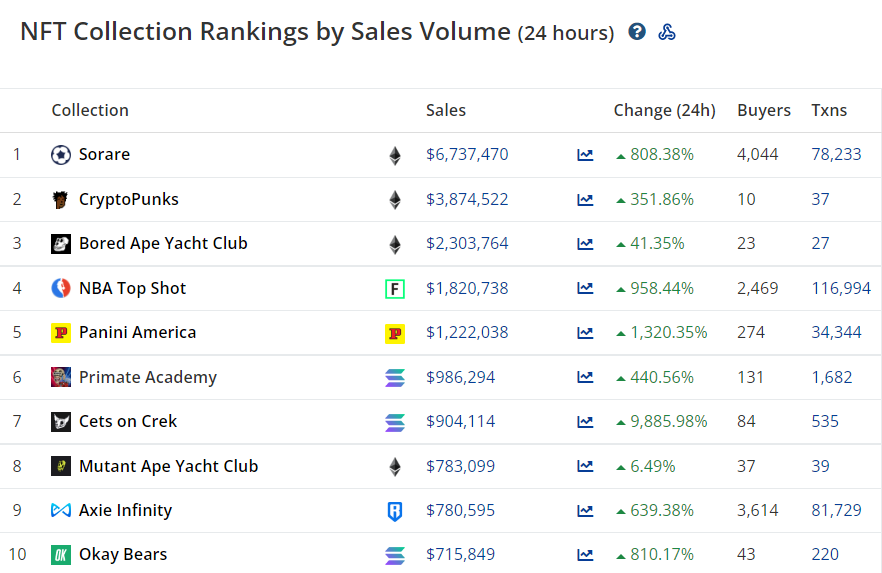Image resolution: width=882 pixels, height=573 pixels.
Task: Click the help question mark icon
Action: (637, 31)
